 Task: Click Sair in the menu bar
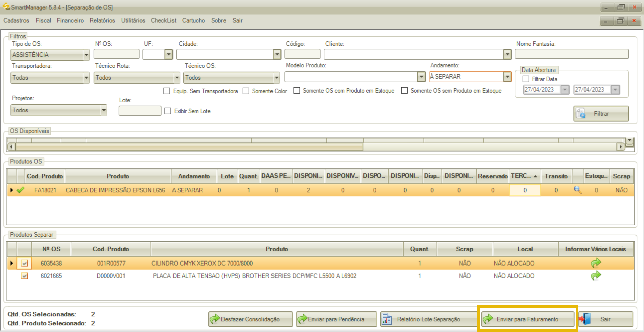click(237, 20)
